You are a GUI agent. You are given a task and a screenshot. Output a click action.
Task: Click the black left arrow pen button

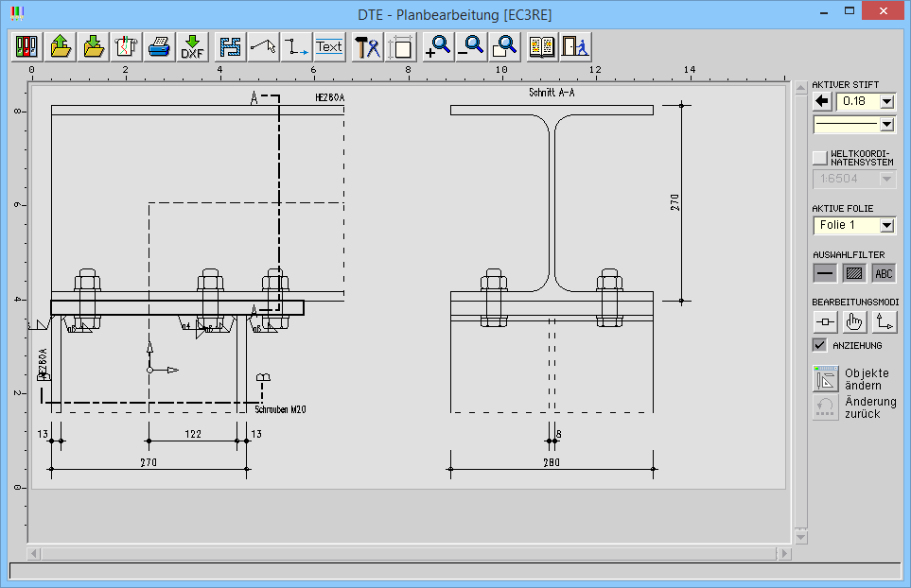[x=822, y=101]
